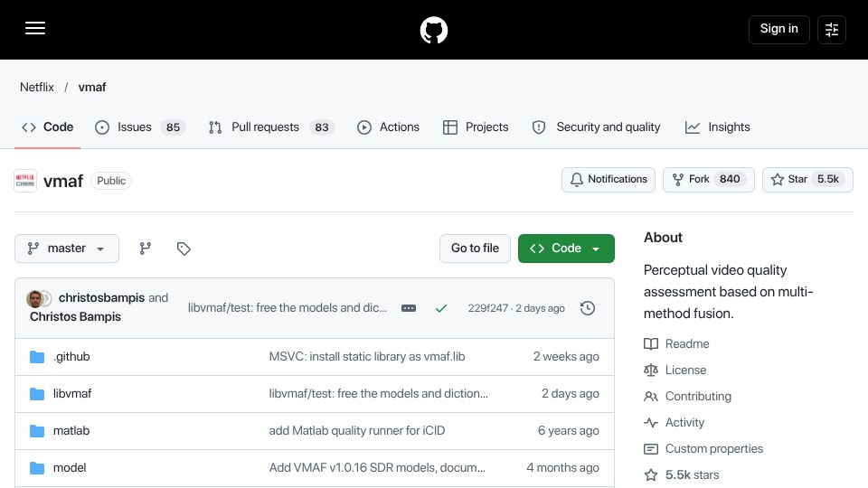The width and height of the screenshot is (868, 488).
Task: Open commit 'Add VMAF v1.0.16 SDR models'
Action: click(x=377, y=468)
